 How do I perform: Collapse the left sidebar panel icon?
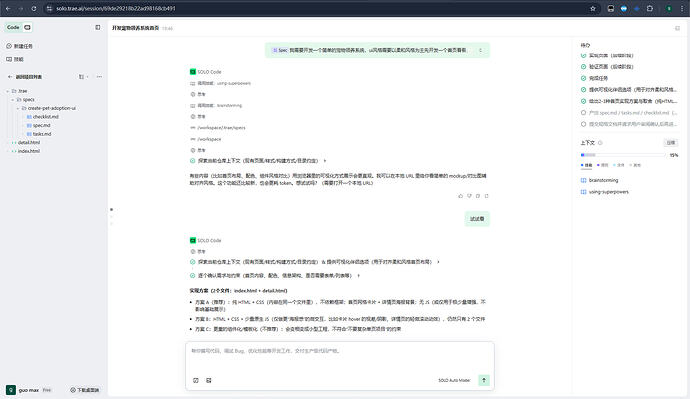tap(98, 27)
